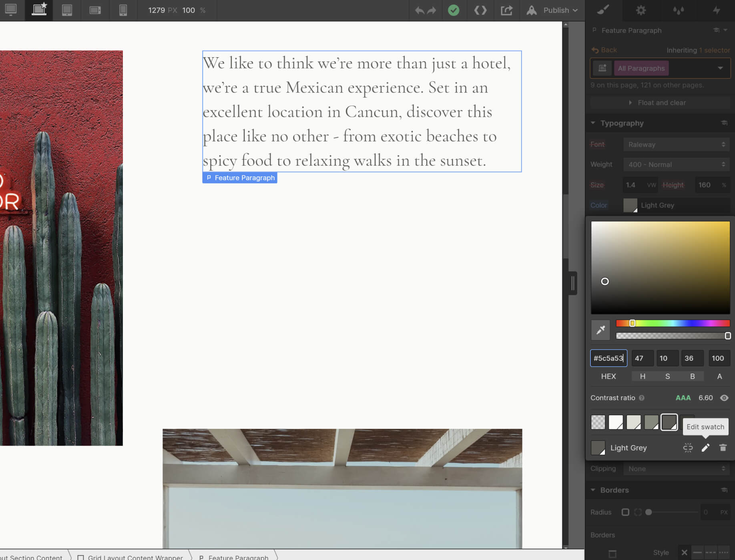Image resolution: width=735 pixels, height=560 pixels.
Task: Edit the Light Grey swatch with pencil
Action: pos(705,448)
